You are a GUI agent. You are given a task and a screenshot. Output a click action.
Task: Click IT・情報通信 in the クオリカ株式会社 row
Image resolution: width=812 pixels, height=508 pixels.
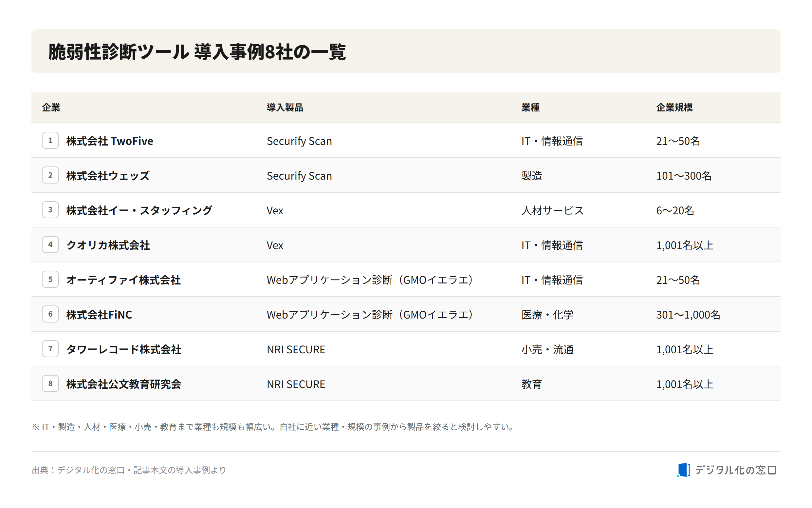[552, 245]
